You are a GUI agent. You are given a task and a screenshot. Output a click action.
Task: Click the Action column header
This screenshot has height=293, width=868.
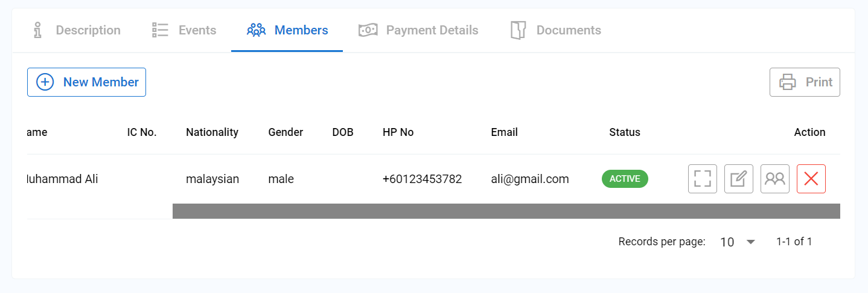pos(809,132)
